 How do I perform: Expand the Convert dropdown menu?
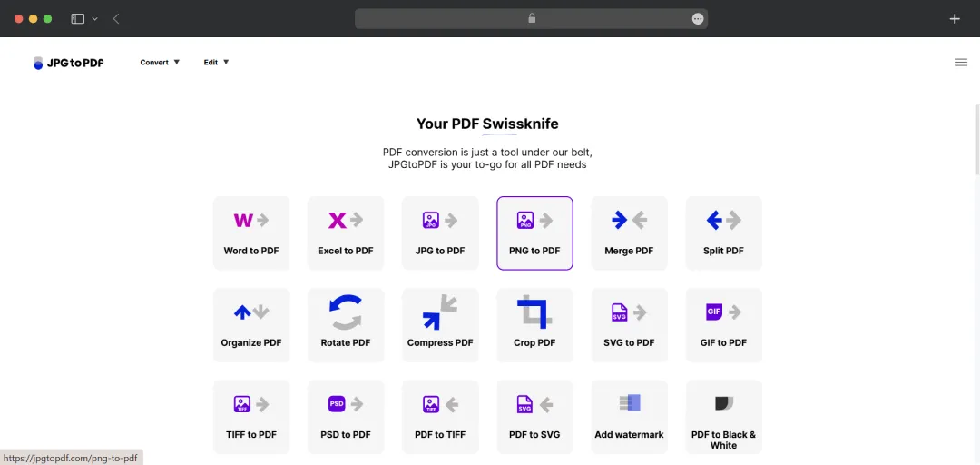pos(160,63)
